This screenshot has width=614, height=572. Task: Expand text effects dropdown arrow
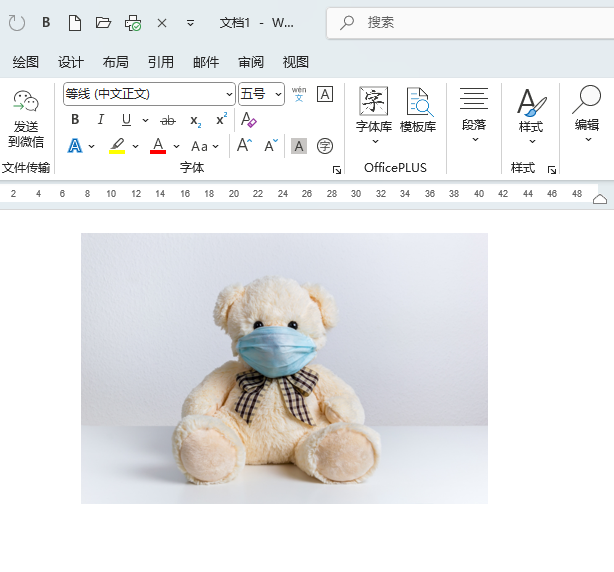click(x=92, y=146)
